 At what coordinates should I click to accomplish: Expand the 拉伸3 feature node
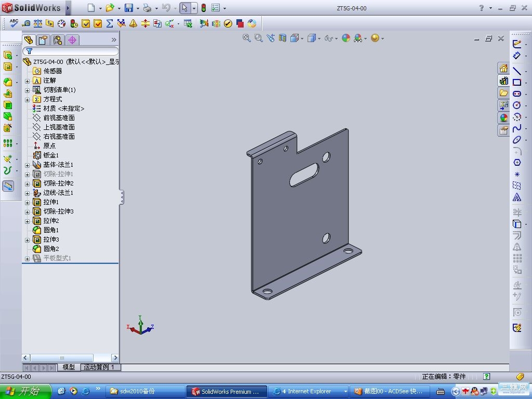27,240
